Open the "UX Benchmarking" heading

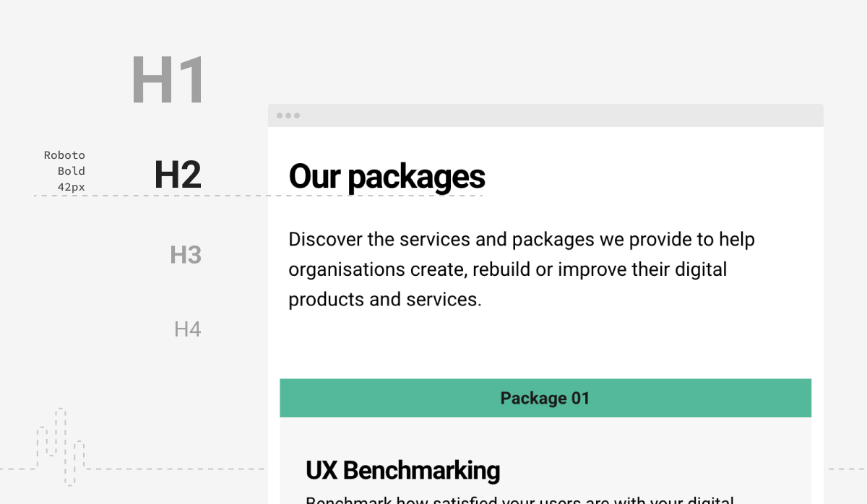coord(402,471)
